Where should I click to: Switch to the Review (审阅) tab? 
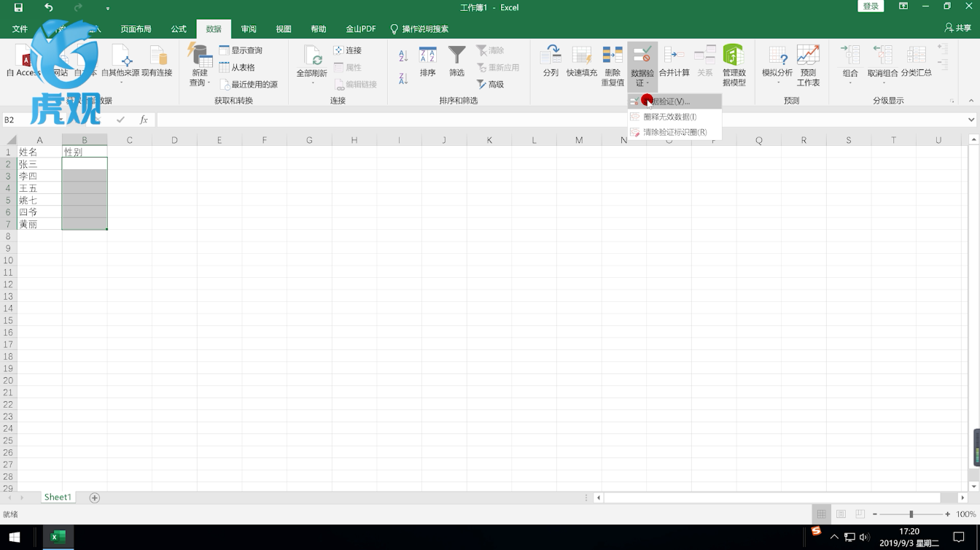(249, 29)
